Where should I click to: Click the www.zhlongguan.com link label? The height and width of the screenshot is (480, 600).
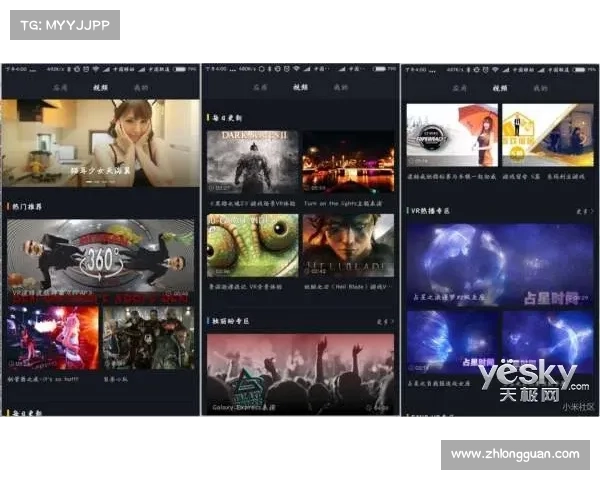[515, 455]
